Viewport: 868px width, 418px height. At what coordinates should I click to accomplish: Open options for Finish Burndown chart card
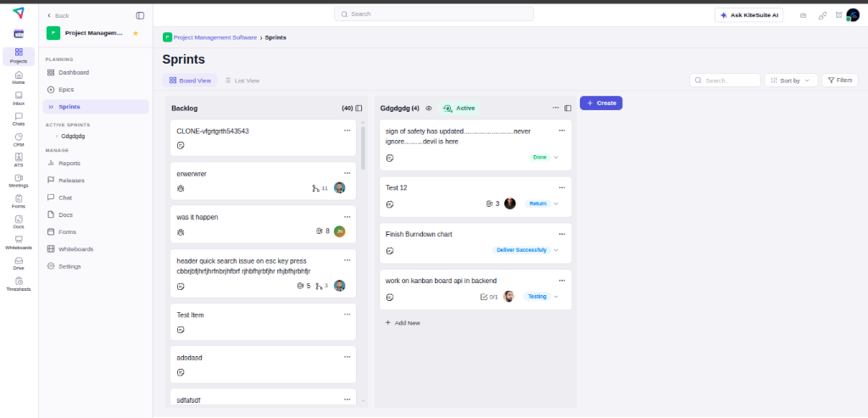(562, 234)
